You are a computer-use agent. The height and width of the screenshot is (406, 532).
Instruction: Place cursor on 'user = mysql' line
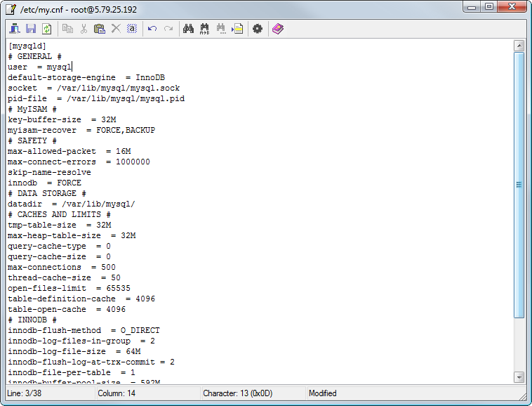pos(39,67)
